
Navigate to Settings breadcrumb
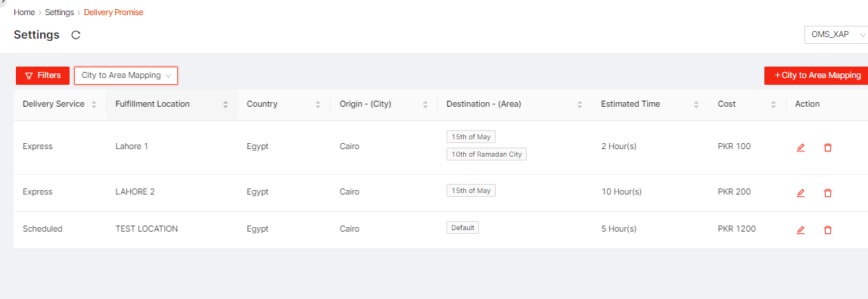click(59, 12)
